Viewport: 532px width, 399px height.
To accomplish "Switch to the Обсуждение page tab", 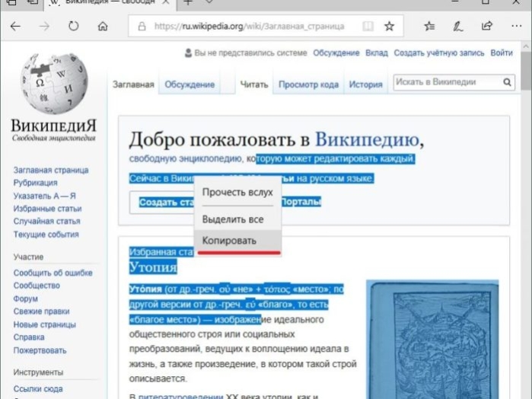I will [190, 85].
